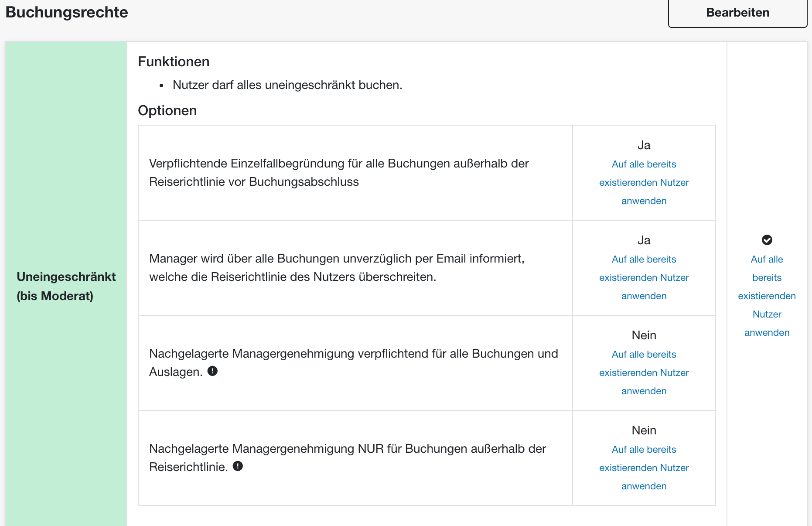812x526 pixels.
Task: Click the info icon after Reiserichtlinie in last row
Action: click(238, 466)
